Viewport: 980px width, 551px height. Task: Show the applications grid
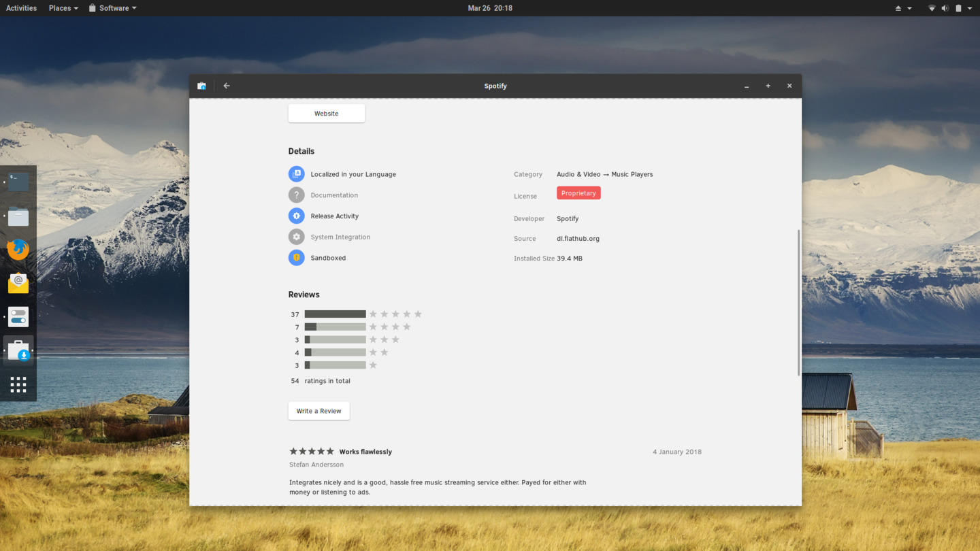pyautogui.click(x=18, y=384)
